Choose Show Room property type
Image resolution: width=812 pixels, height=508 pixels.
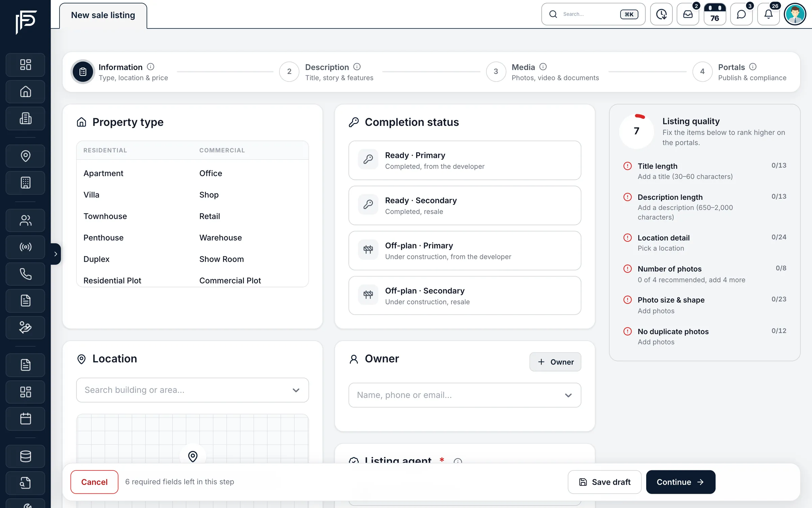click(x=221, y=259)
